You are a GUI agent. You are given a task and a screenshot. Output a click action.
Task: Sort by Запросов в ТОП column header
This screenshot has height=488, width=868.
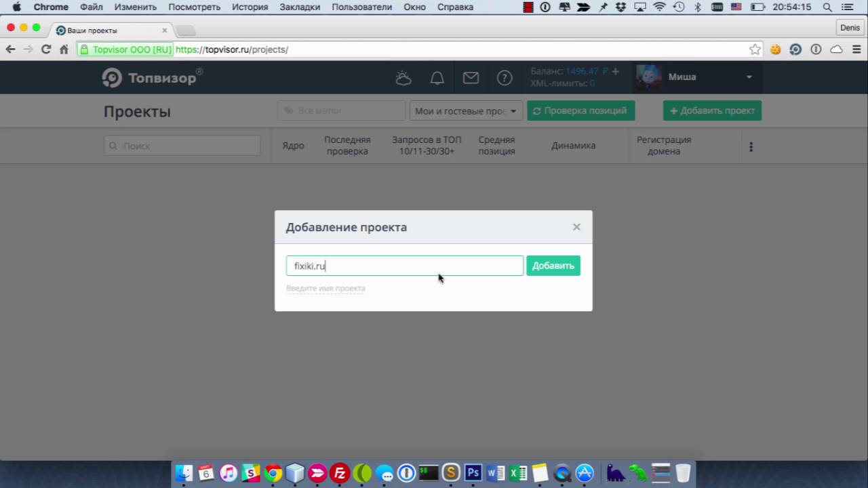[427, 146]
